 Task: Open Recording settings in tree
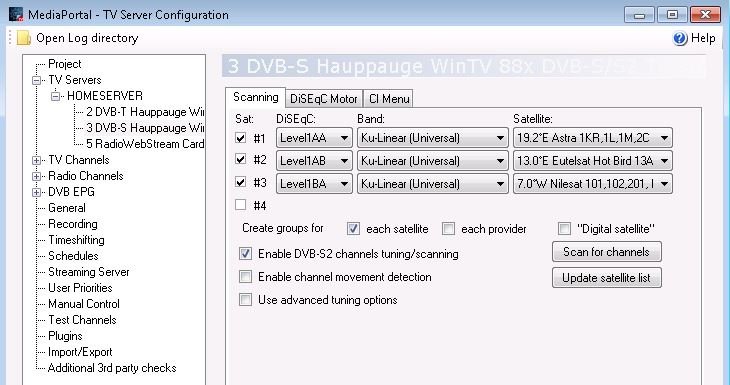[73, 224]
